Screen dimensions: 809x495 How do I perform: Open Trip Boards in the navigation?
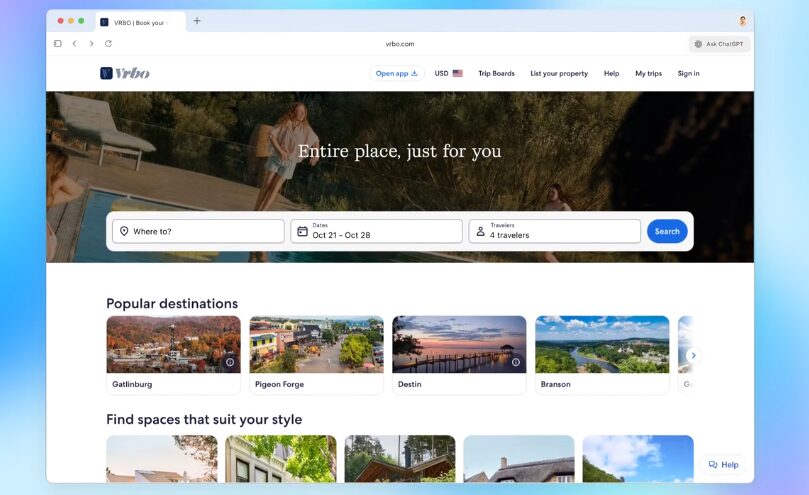coord(496,73)
